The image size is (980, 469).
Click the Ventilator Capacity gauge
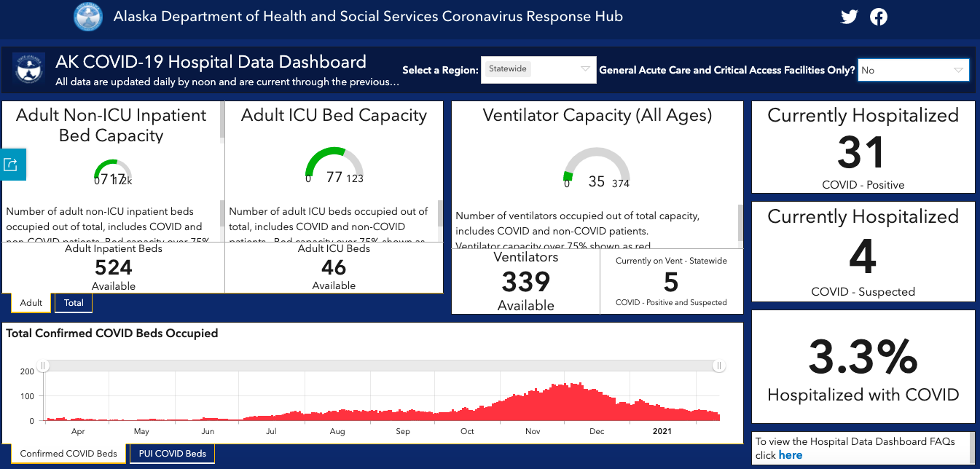click(x=596, y=168)
